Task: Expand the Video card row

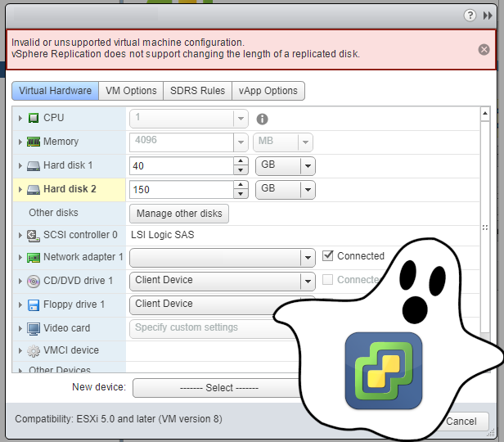Action: point(20,328)
